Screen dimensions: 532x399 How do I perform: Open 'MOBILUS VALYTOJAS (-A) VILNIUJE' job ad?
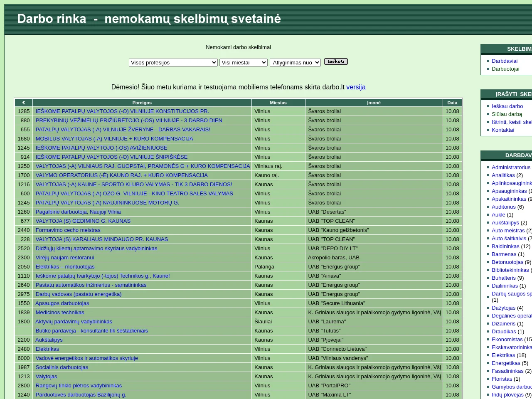(x=114, y=139)
